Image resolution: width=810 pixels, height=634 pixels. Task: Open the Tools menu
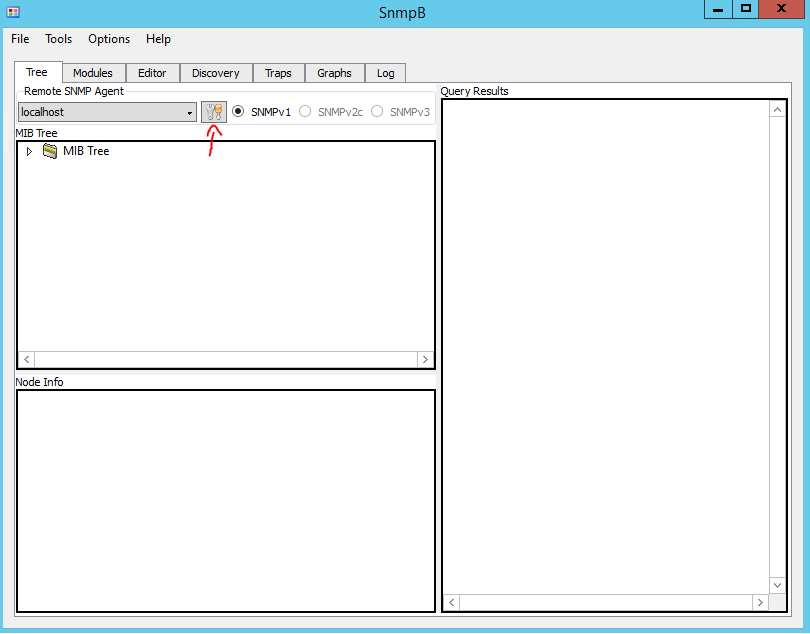click(57, 39)
